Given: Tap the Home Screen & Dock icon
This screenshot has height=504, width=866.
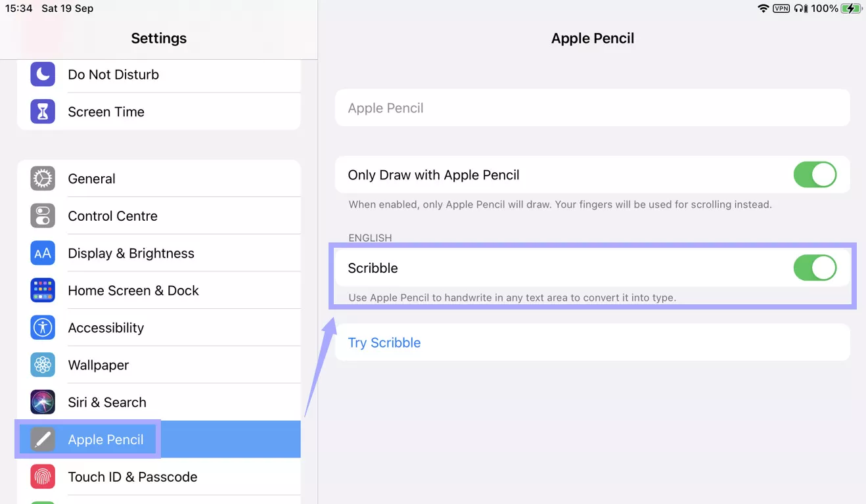Looking at the screenshot, I should point(42,290).
